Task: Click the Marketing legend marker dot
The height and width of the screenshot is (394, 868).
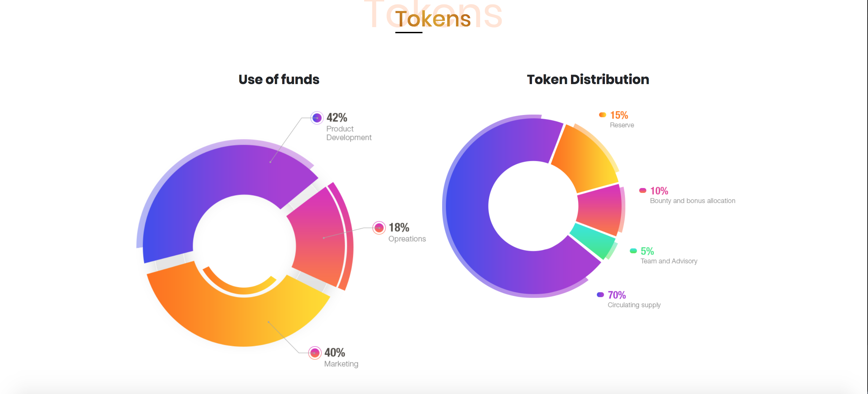Action: click(x=315, y=353)
